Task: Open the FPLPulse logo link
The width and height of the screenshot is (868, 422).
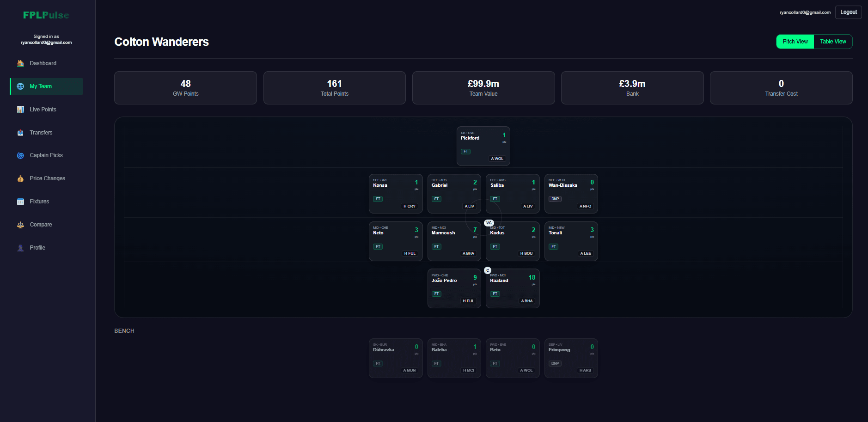Action: (x=46, y=15)
